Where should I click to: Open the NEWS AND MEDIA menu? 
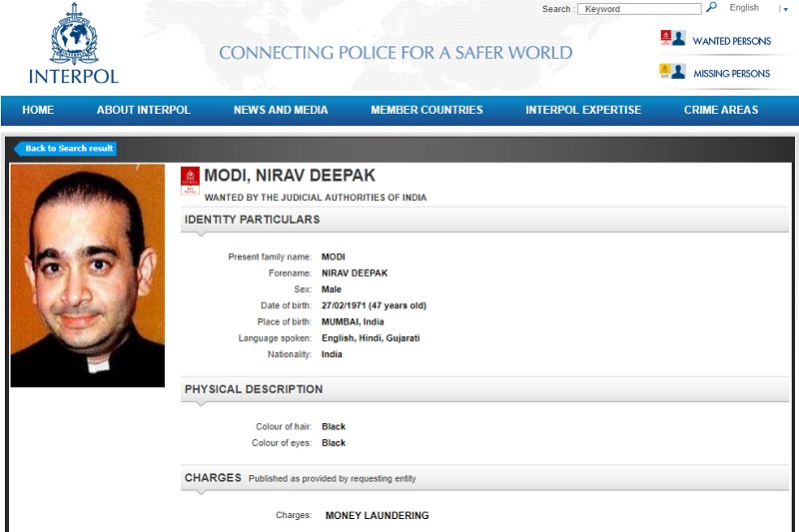(x=281, y=110)
